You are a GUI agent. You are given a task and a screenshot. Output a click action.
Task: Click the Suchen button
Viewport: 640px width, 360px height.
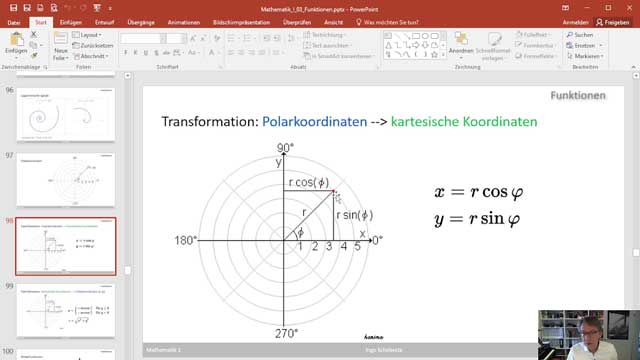pyautogui.click(x=580, y=35)
